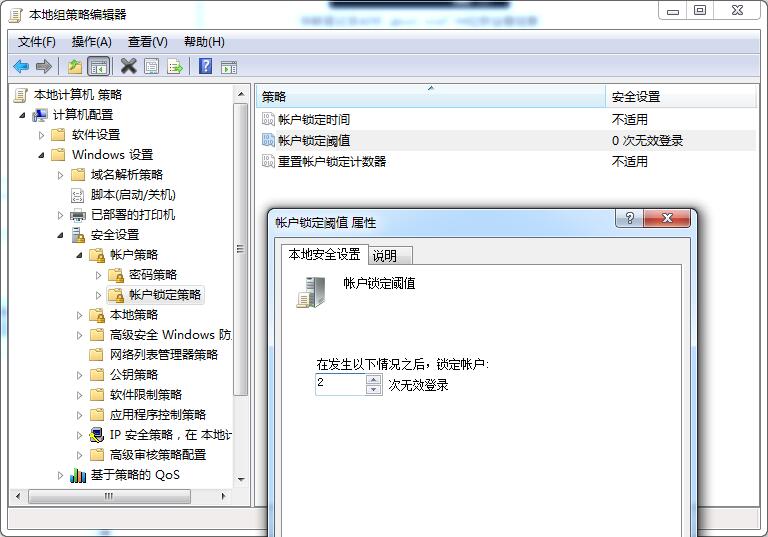The width and height of the screenshot is (768, 537).
Task: Click the Delete X icon in the toolbar
Action: point(128,67)
